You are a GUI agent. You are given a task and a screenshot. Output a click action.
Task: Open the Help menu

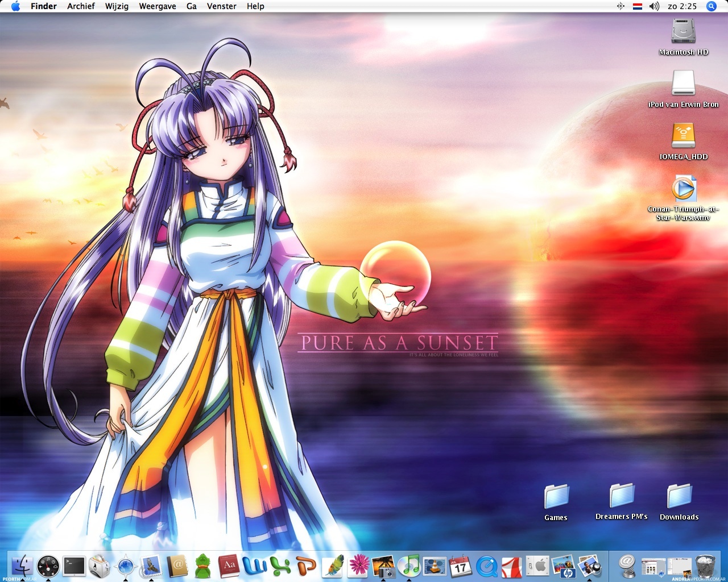(255, 6)
